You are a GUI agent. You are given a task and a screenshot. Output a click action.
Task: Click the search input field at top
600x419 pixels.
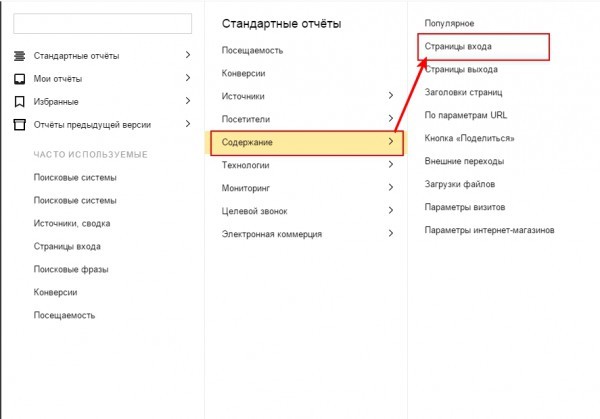pyautogui.click(x=103, y=24)
